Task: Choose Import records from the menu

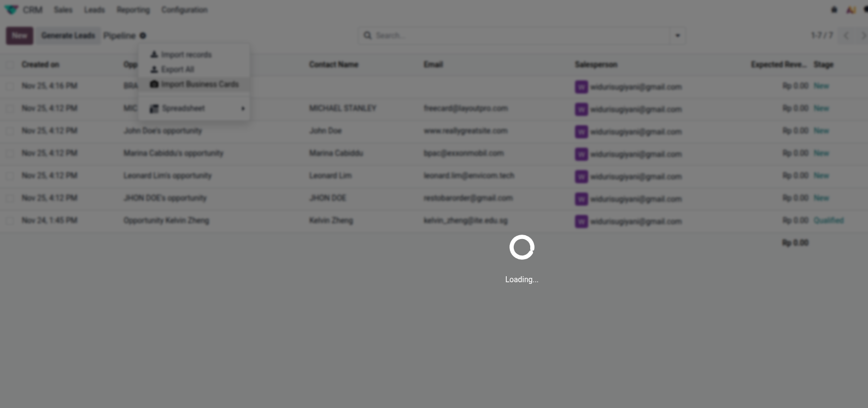Action: pos(186,55)
